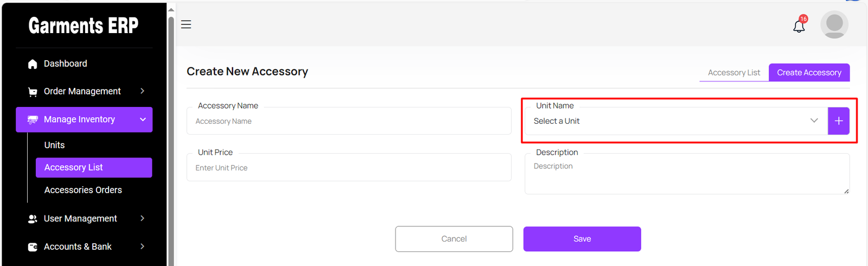Open the Select a Unit dropdown
868x266 pixels.
(675, 121)
